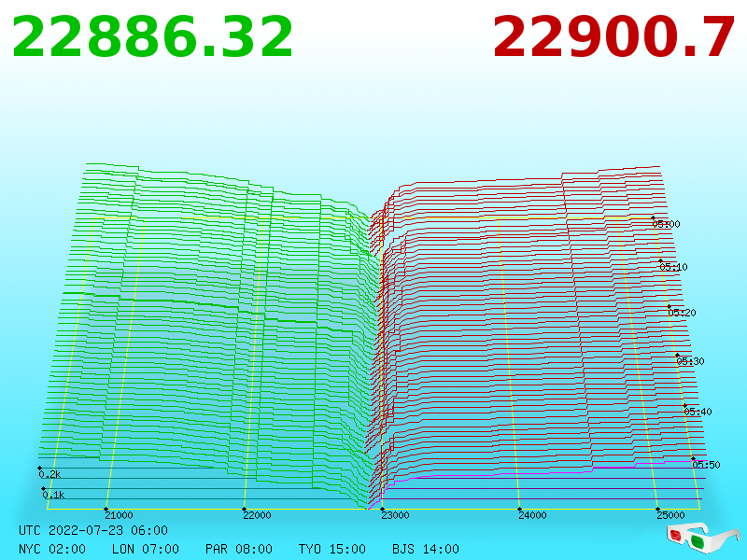This screenshot has width=747, height=560.
Task: Click the 3D anaglyph glasses icon
Action: 702,538
